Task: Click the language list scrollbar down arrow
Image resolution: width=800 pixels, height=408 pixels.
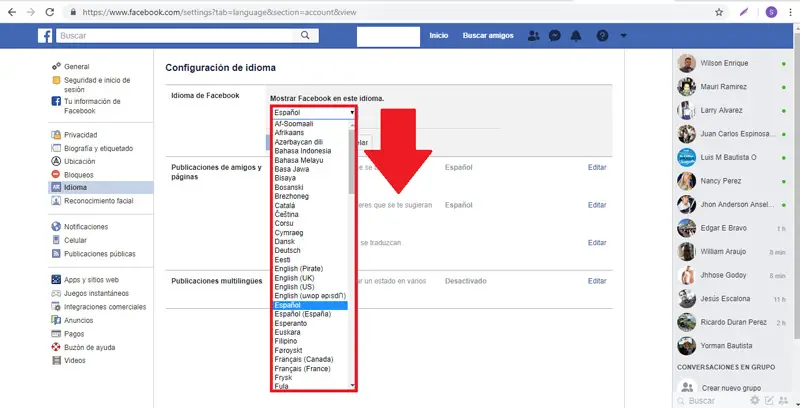Action: [352, 385]
